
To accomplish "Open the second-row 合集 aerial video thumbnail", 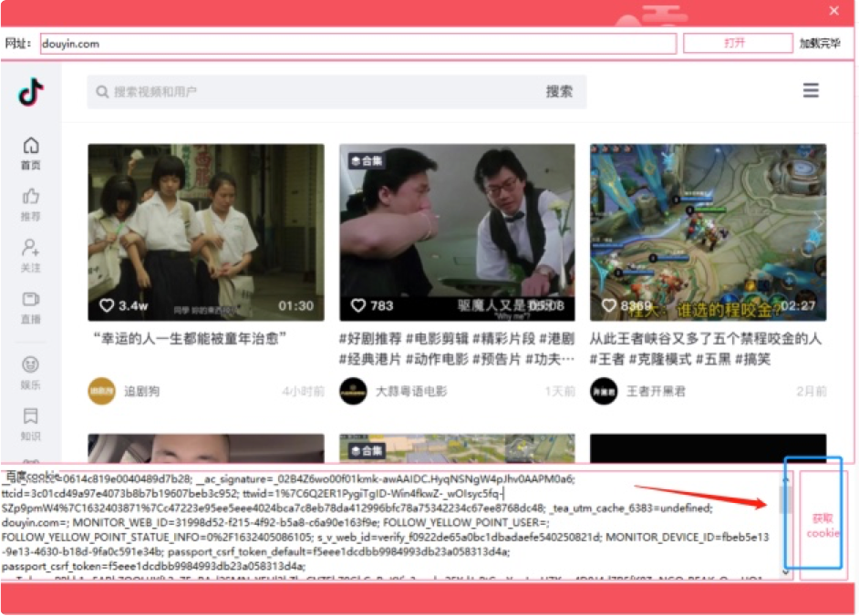I will click(x=457, y=448).
